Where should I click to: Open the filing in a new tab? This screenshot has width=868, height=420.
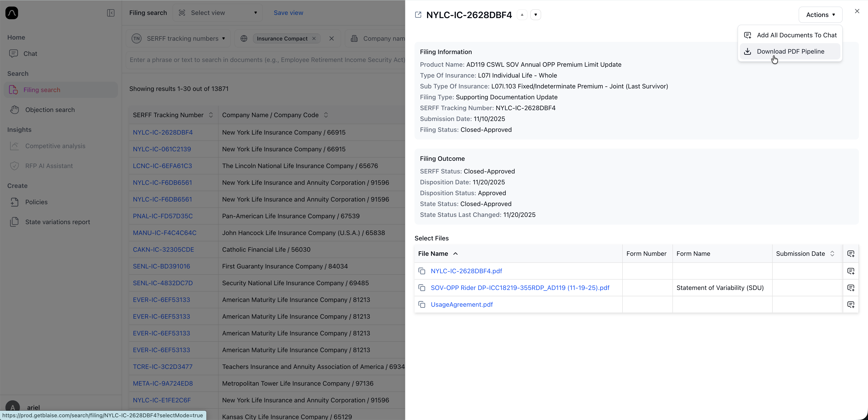(x=418, y=14)
